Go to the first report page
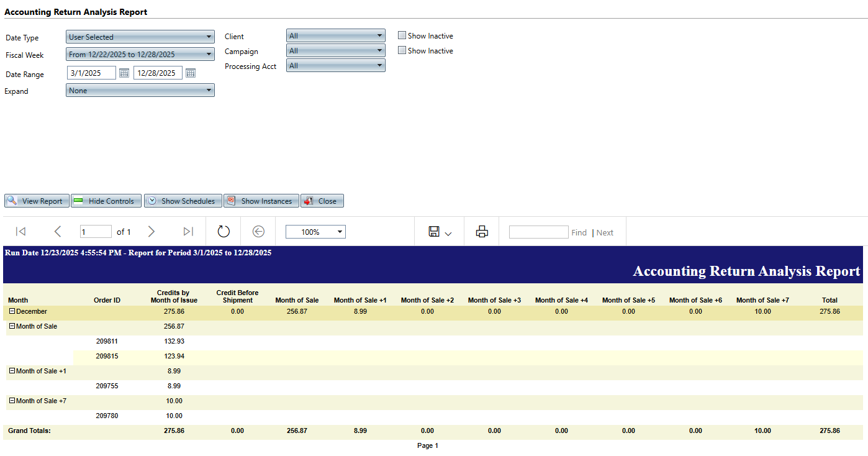868x456 pixels. 20,232
